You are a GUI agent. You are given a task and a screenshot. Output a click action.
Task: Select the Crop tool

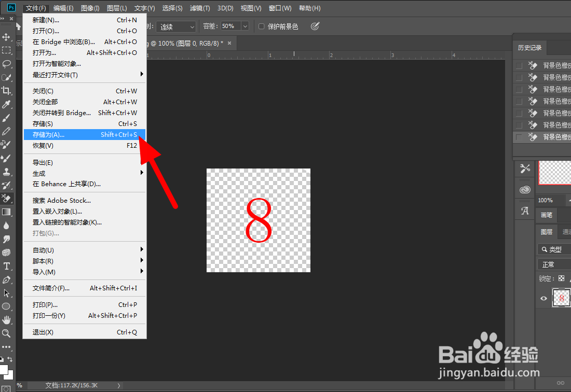6,91
